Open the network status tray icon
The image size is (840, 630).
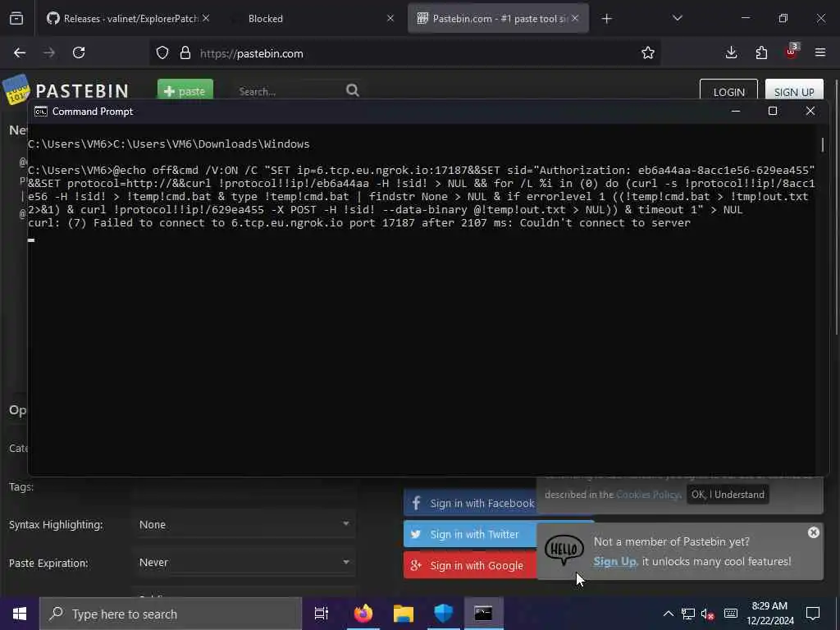click(688, 614)
